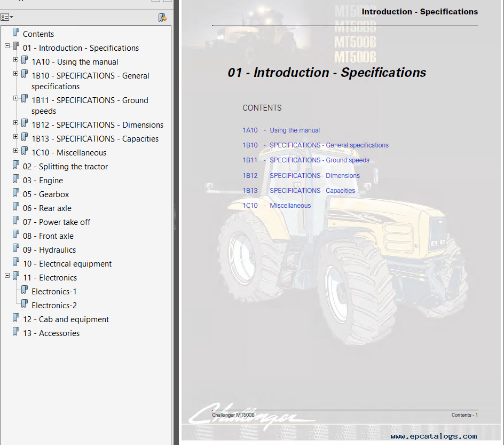Open 12 - Cab and equipment bookmark
Screen dimensions: 504x445
click(x=66, y=319)
